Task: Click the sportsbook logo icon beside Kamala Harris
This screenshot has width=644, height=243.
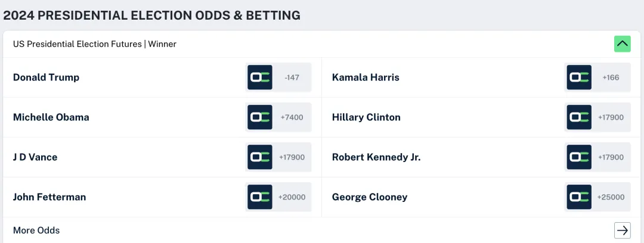Action: point(579,77)
